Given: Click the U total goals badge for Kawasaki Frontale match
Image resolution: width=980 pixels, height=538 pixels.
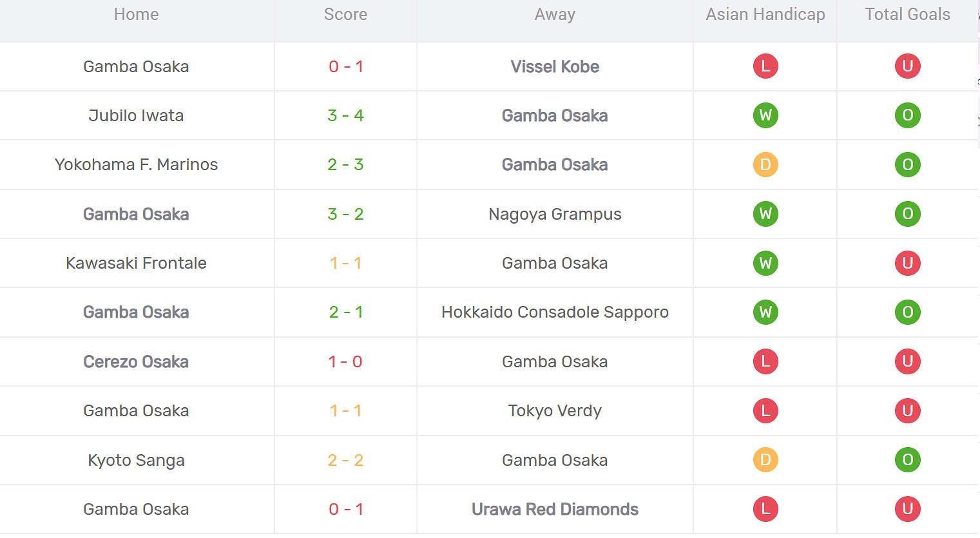Looking at the screenshot, I should pyautogui.click(x=907, y=263).
